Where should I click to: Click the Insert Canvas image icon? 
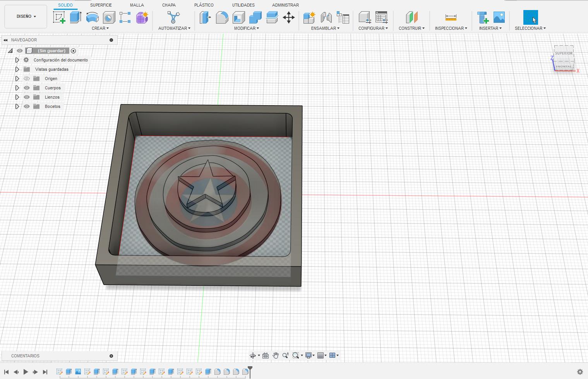coord(499,17)
